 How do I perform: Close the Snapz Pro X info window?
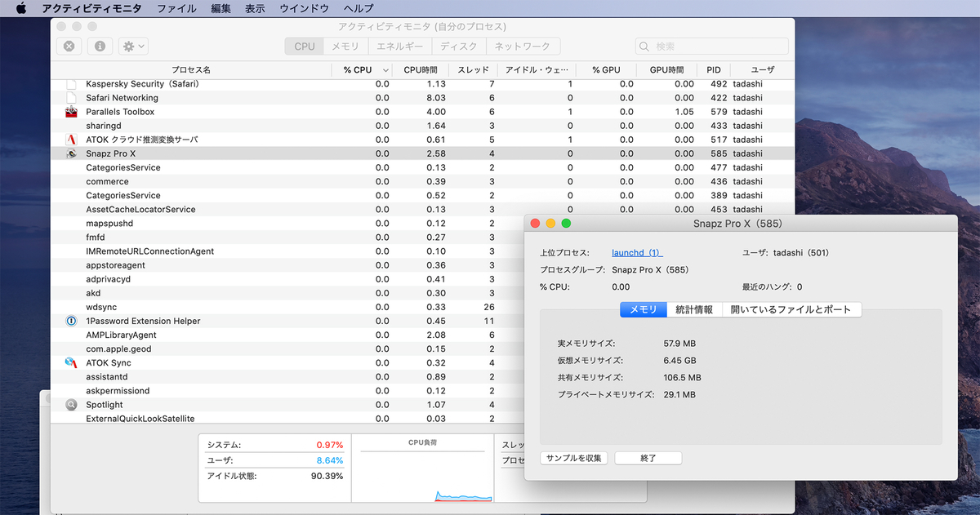pyautogui.click(x=536, y=223)
